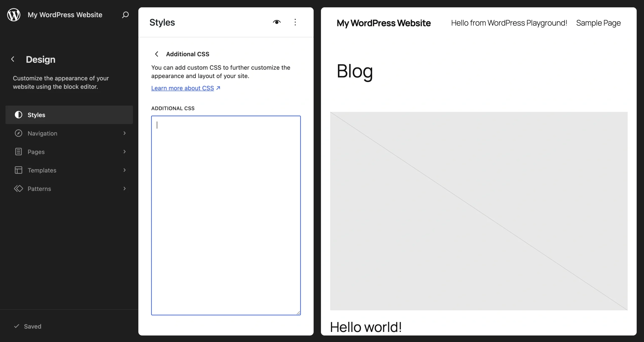
Task: Click the Styles panel heading
Action: pyautogui.click(x=162, y=22)
